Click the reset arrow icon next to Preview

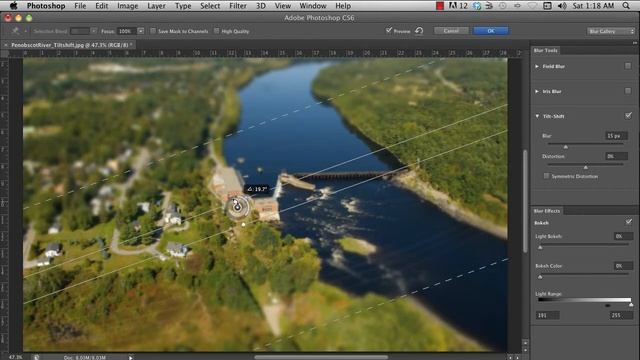[x=419, y=31]
